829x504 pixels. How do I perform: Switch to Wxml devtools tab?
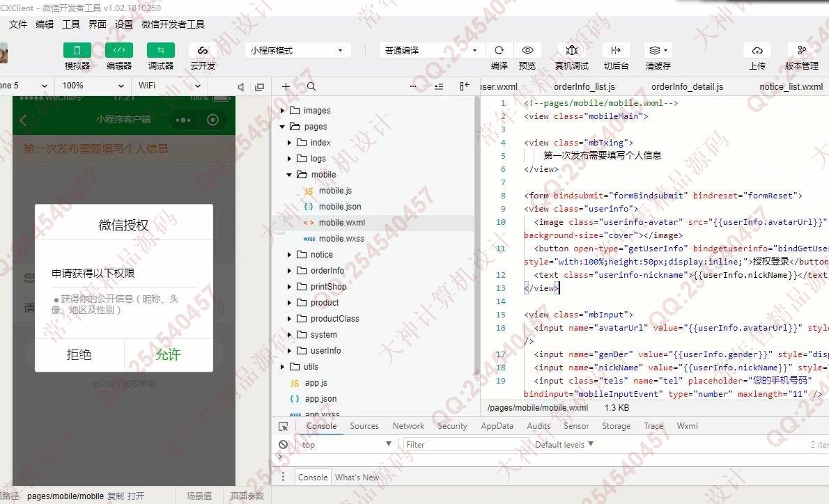pos(687,426)
